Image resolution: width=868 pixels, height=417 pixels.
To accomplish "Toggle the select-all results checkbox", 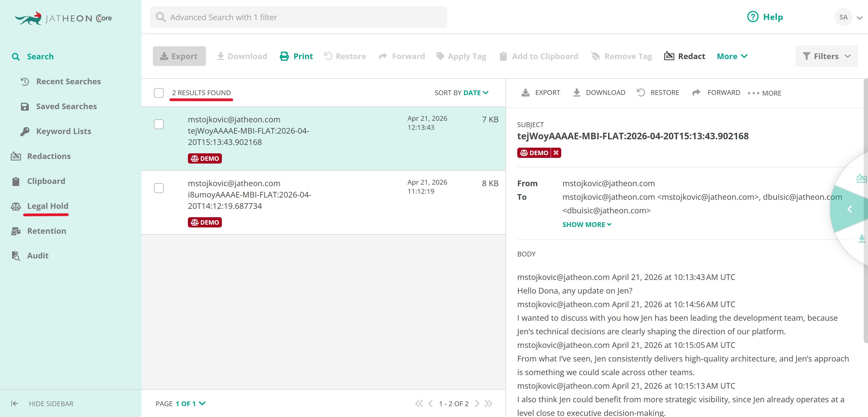I will 159,93.
